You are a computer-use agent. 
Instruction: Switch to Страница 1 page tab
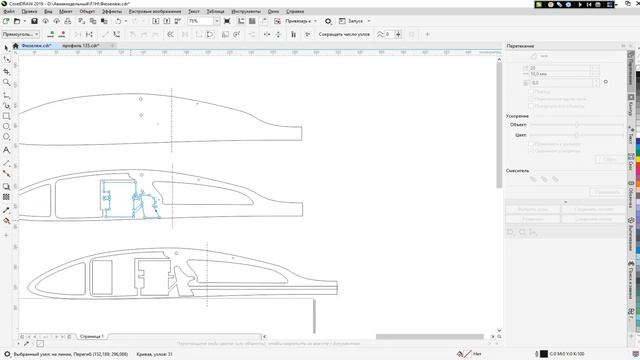click(91, 336)
